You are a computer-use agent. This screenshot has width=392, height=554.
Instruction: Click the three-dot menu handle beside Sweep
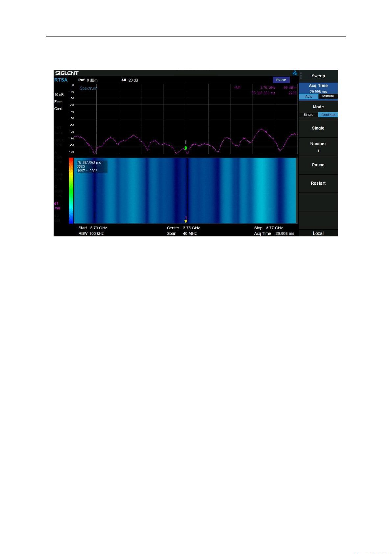(x=301, y=76)
